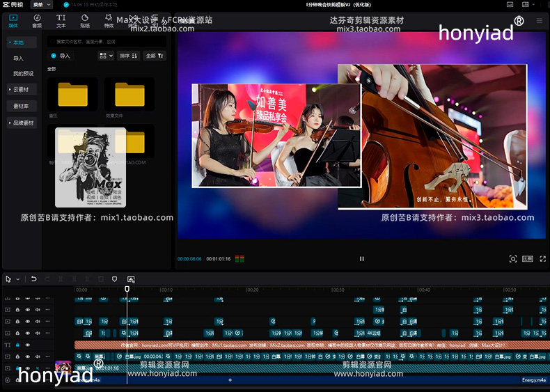Click the audio track music note icon
The width and height of the screenshot is (550, 392).
(x=8, y=379)
